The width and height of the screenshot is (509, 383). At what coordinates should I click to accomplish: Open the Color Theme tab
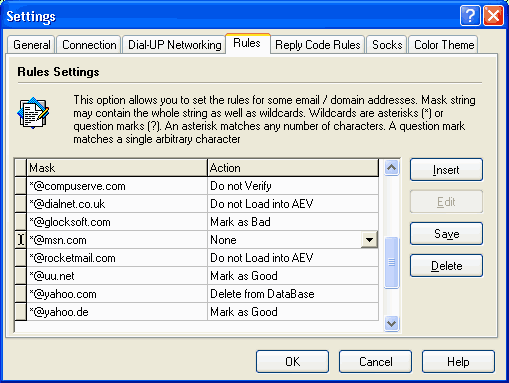[443, 45]
